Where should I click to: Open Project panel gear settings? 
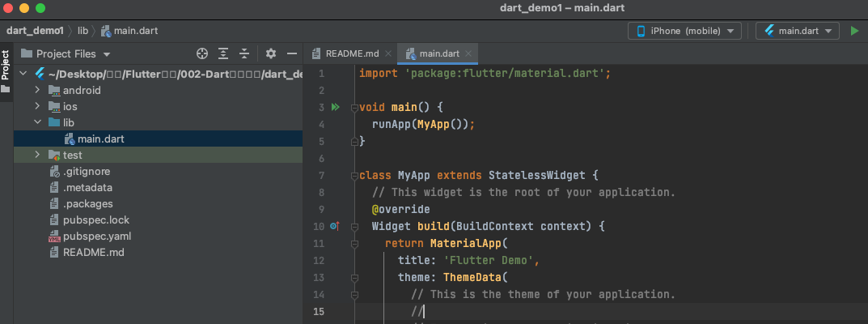tap(271, 53)
